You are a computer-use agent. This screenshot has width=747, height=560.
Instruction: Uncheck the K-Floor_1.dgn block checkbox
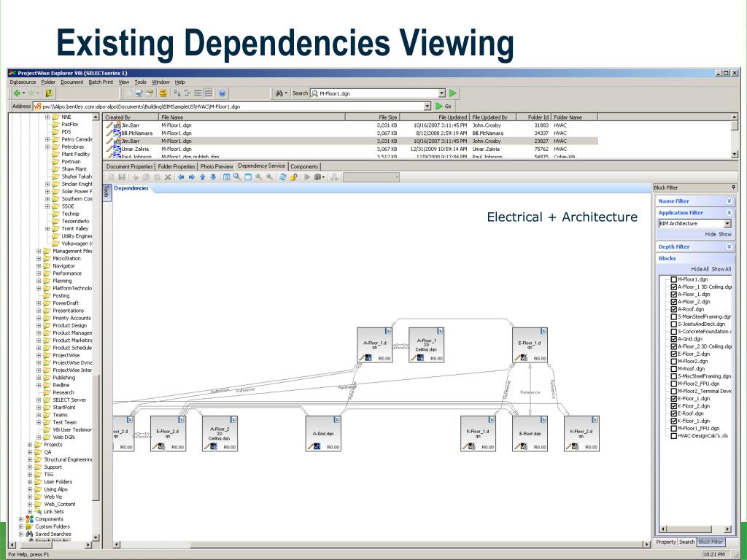pos(673,421)
